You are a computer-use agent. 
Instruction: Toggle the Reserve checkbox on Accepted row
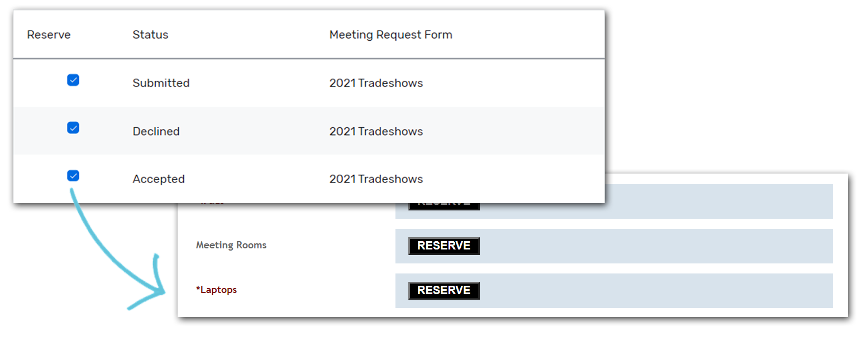tap(73, 176)
